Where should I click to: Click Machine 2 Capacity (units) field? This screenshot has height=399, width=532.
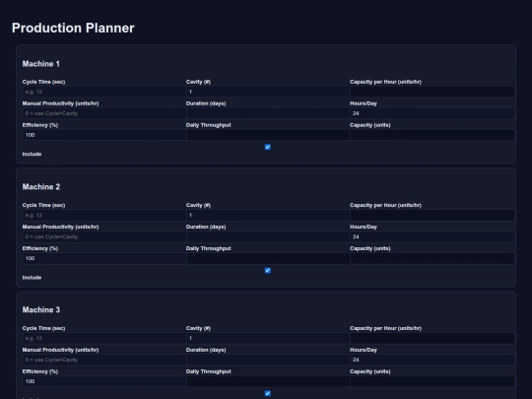432,258
